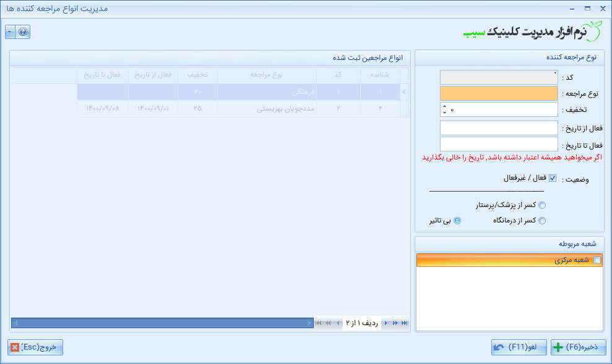Check the شعبه مرکزی branch checkbox
The width and height of the screenshot is (612, 364).
click(x=597, y=261)
